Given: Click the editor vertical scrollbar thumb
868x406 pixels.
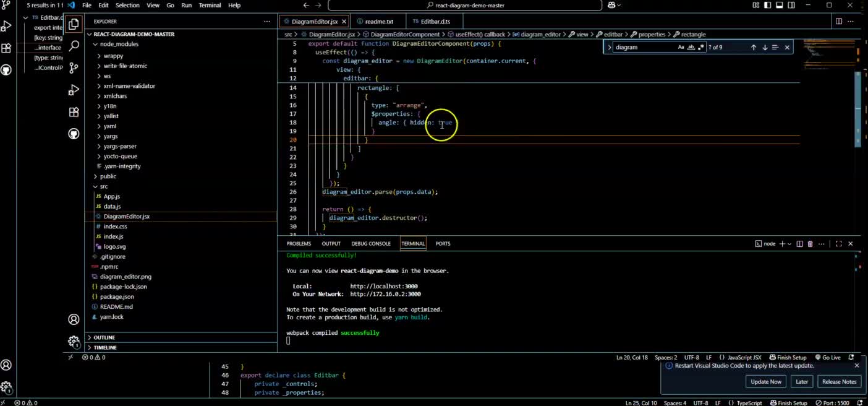Looking at the screenshot, I should pos(857,110).
